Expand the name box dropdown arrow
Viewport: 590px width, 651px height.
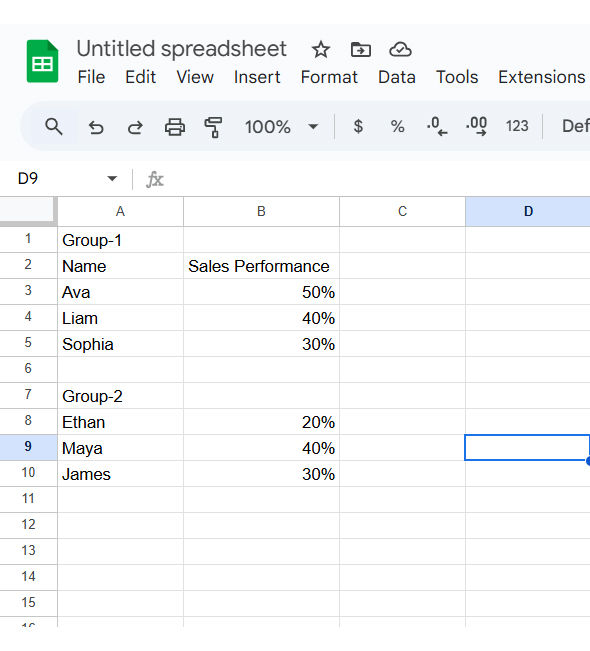[x=112, y=179]
